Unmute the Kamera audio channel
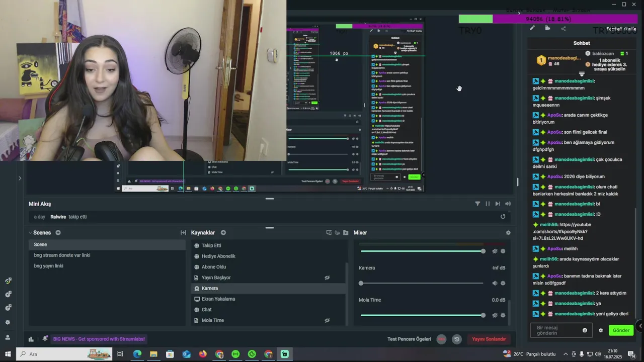Viewport: 644px width, 362px height. point(495,283)
